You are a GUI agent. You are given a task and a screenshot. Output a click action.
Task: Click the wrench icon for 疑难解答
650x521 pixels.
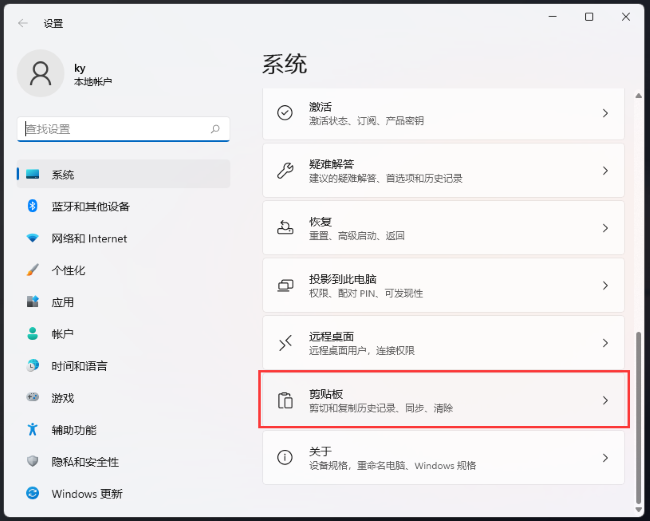[285, 170]
